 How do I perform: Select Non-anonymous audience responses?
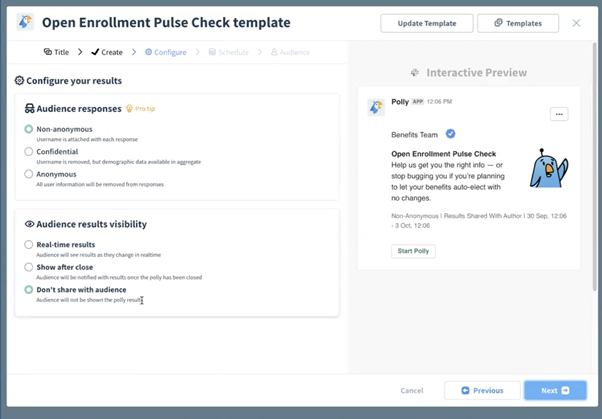point(29,129)
